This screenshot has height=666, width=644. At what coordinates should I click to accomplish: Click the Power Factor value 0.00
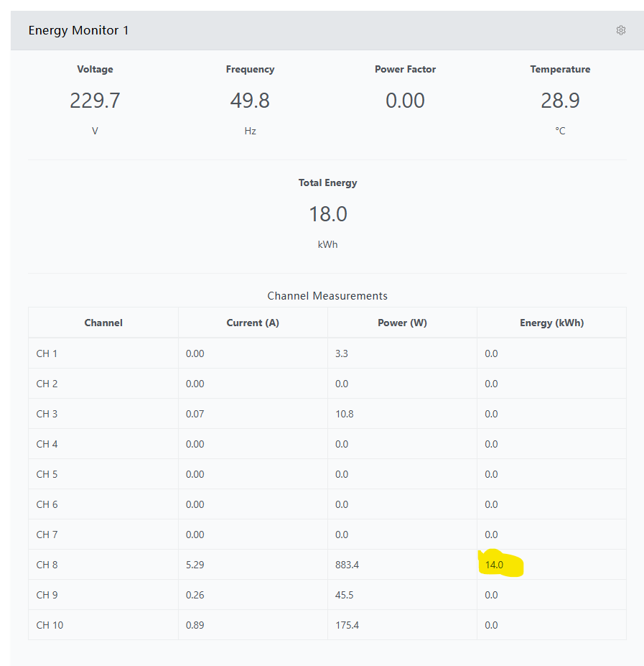(x=405, y=101)
